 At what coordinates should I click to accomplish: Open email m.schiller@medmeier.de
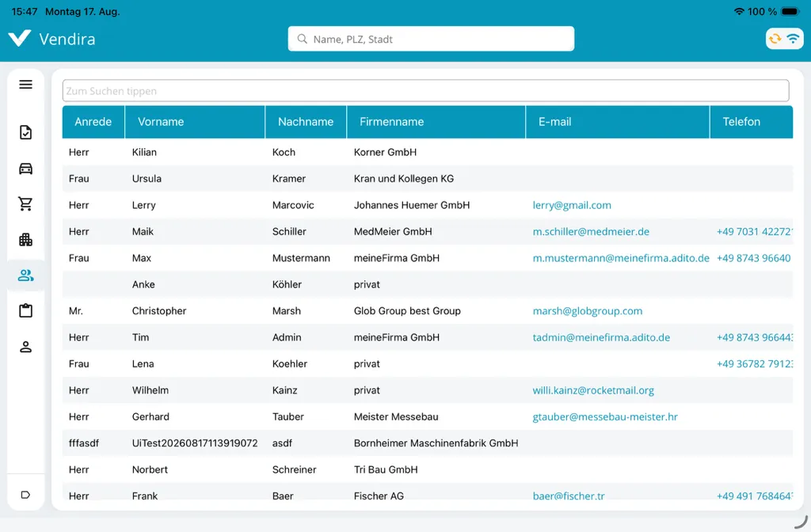[591, 232]
